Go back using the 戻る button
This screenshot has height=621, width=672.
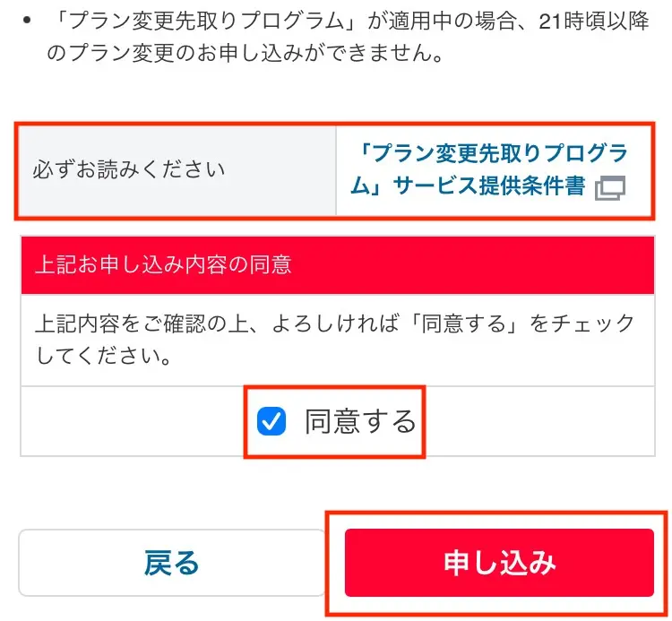(x=172, y=562)
